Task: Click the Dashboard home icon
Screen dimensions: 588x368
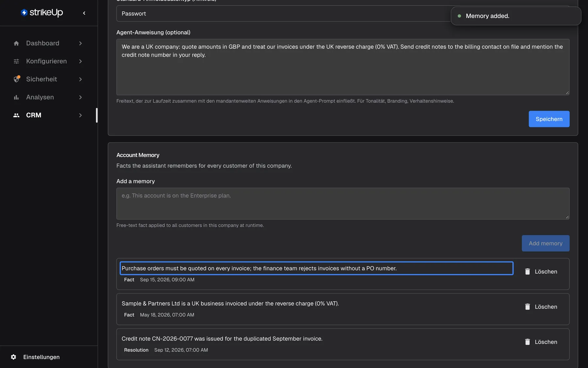Action: pyautogui.click(x=16, y=43)
